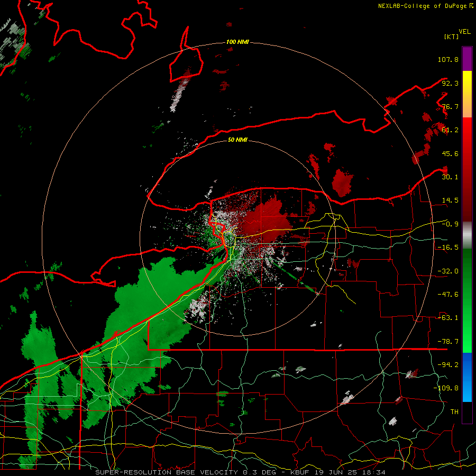Click the 14.5 scale value
The image size is (476, 476).
(x=450, y=200)
